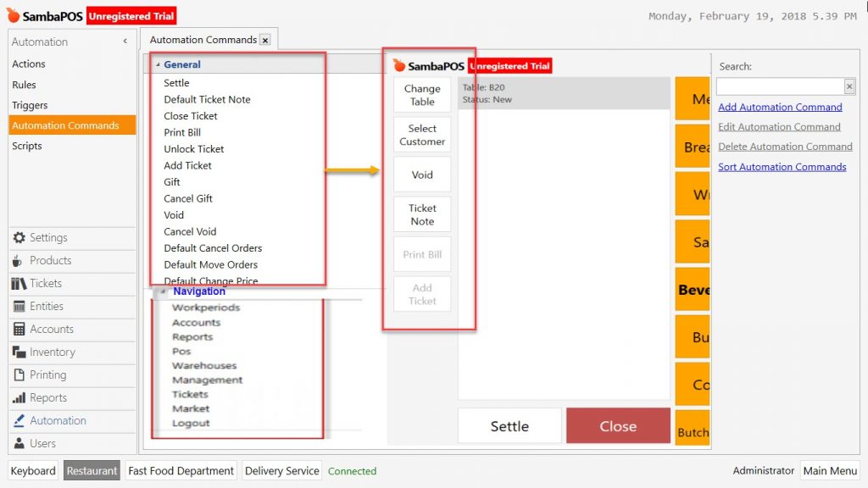Select Void in the General list
Viewport: 868px width, 488px height.
click(174, 215)
